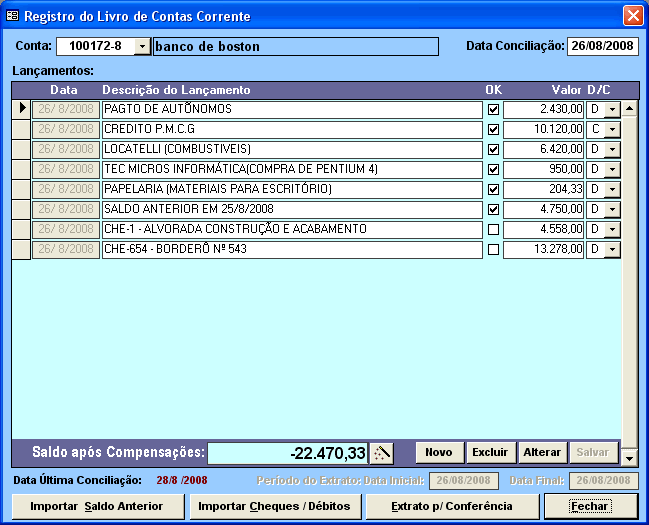This screenshot has width=649, height=525.
Task: Click the Data Conciliação date field
Action: (602, 46)
